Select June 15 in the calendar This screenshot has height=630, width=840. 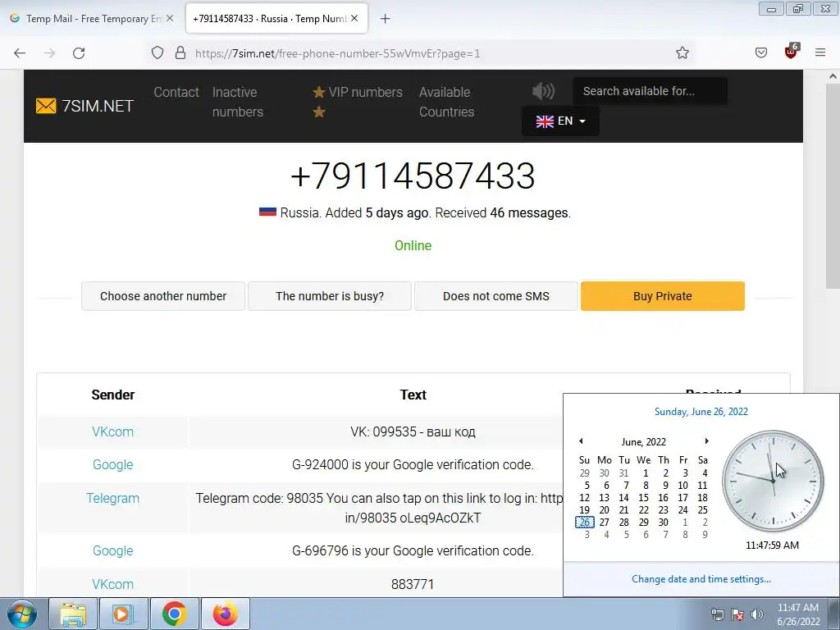[x=643, y=498]
